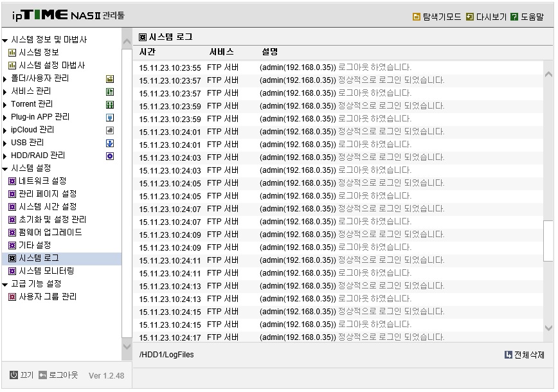
Task: Click the HDD/RAID 관리 disk icon
Action: tap(110, 156)
